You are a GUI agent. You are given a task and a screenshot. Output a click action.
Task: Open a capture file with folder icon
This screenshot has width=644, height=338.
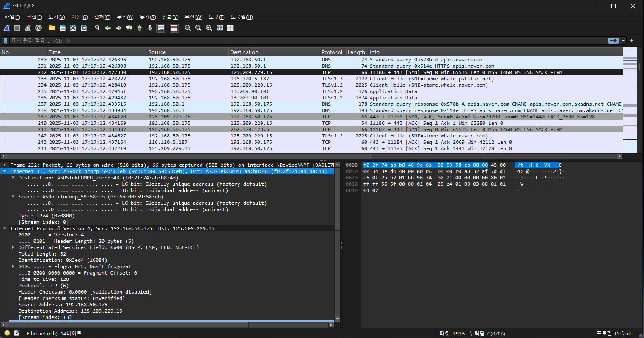[x=52, y=28]
